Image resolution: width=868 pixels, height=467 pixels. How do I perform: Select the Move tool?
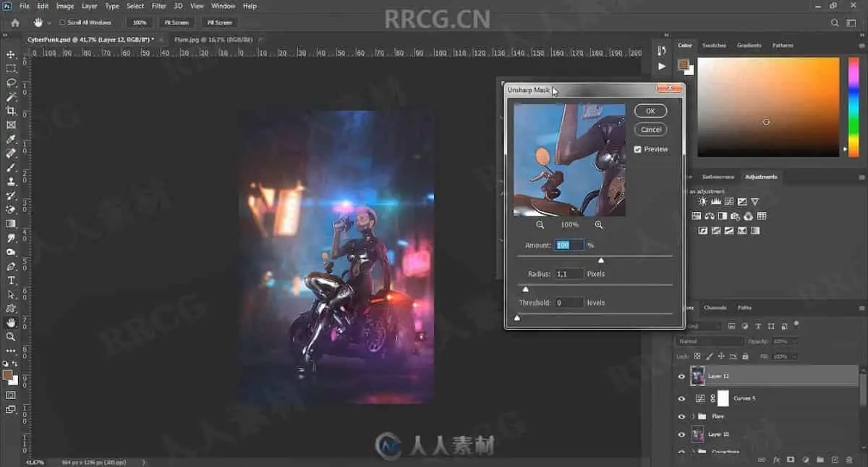[x=11, y=54]
